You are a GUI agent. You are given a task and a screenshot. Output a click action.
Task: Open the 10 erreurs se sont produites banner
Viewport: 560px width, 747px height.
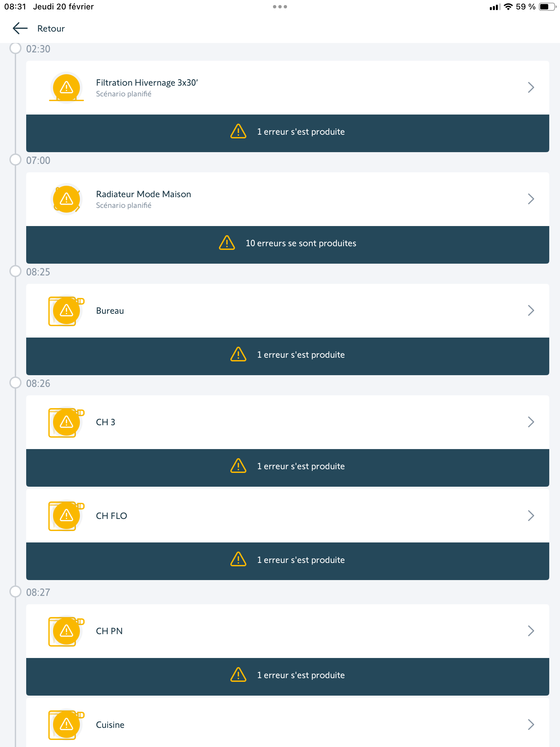288,244
